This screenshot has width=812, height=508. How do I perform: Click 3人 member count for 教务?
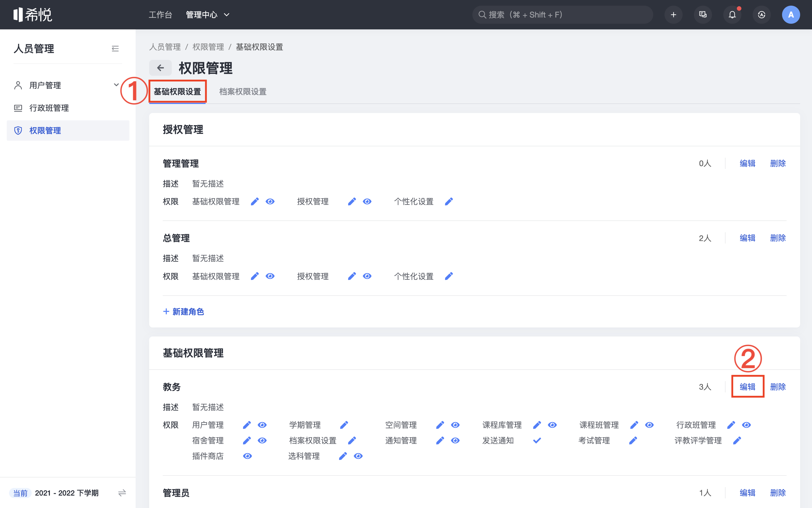click(x=705, y=387)
